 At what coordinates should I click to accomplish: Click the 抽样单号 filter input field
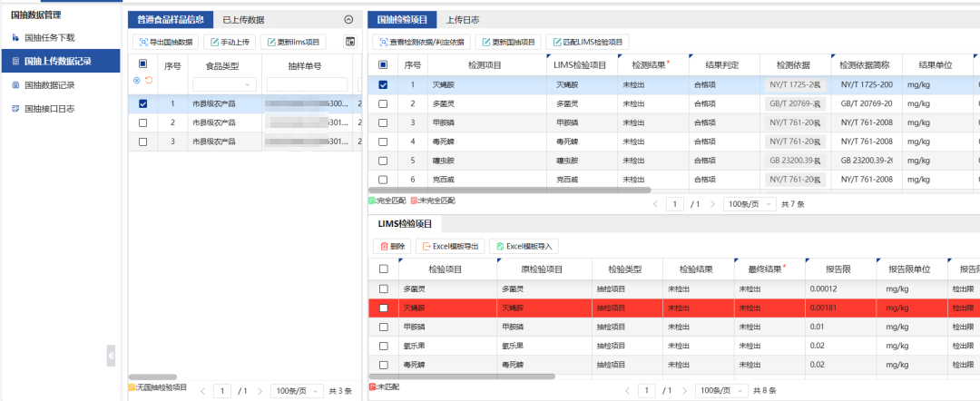pyautogui.click(x=309, y=84)
